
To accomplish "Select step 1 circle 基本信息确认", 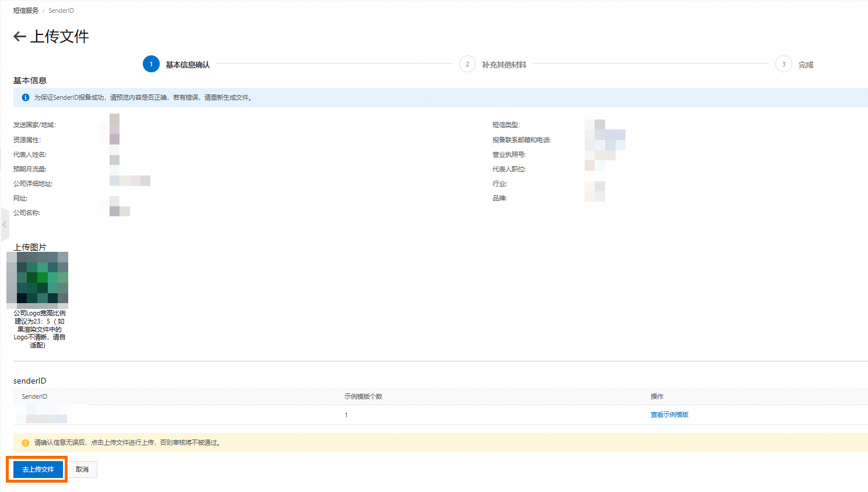I will pyautogui.click(x=151, y=64).
